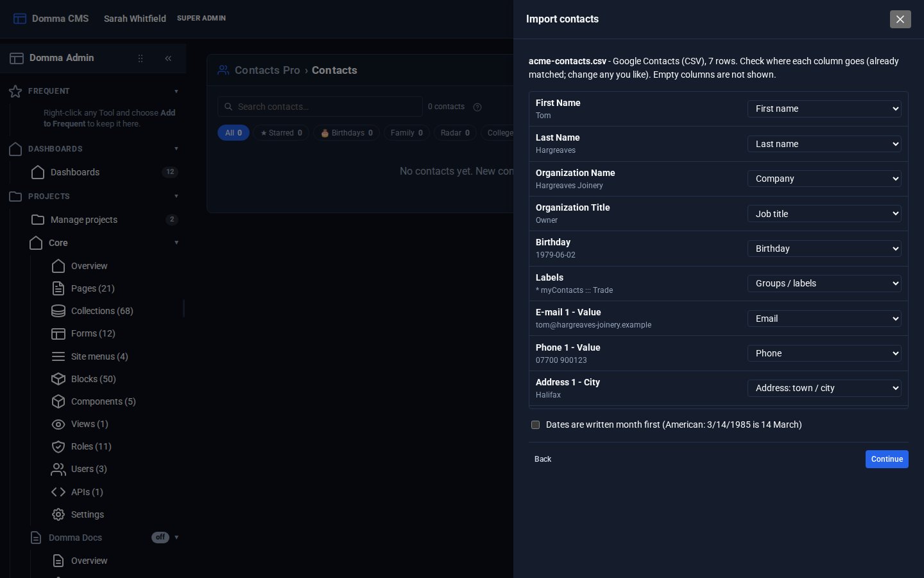Select the Birthdays filter tab
The width and height of the screenshot is (924, 578).
click(x=346, y=133)
